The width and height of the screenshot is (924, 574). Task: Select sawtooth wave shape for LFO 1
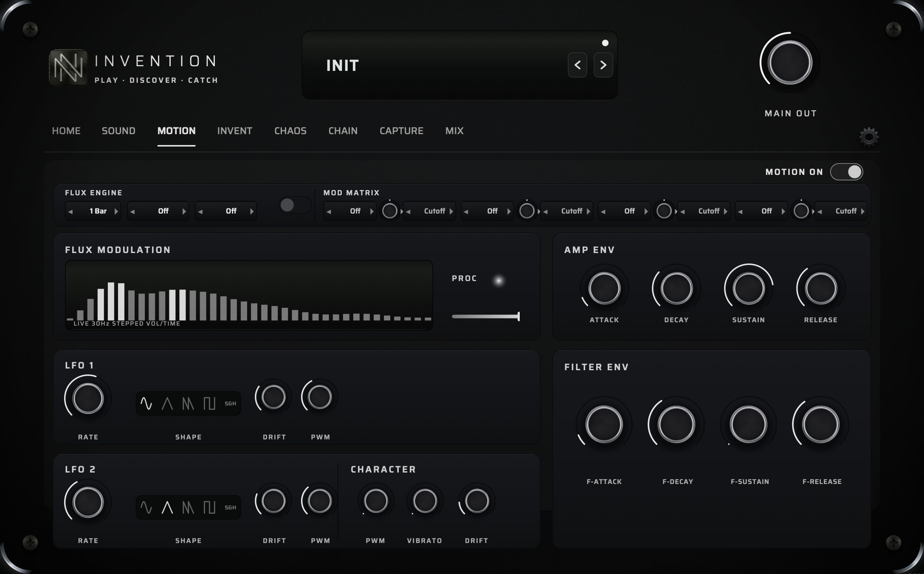pyautogui.click(x=188, y=403)
